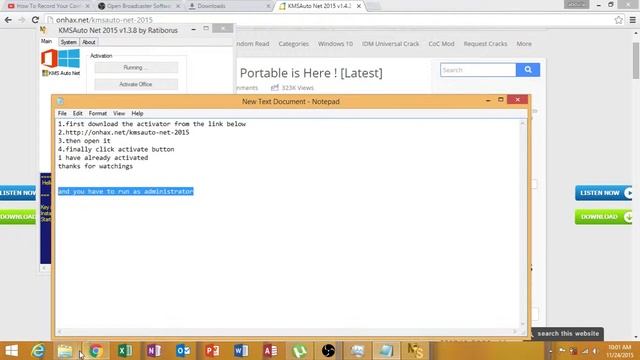Screen dimensions: 640x360
Task: Open Notepad File menu
Action: (x=62, y=113)
